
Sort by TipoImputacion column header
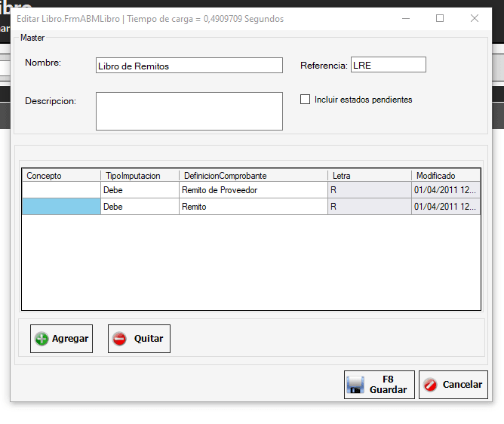click(x=140, y=176)
